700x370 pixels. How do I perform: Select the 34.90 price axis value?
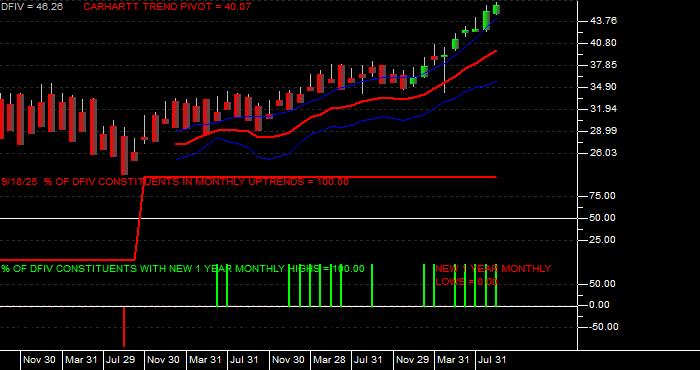[x=603, y=87]
